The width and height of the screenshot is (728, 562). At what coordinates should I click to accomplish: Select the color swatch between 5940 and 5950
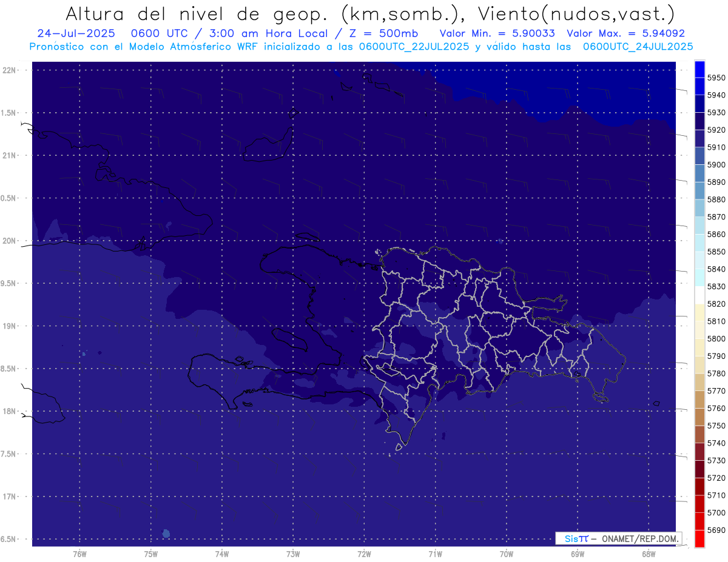[699, 86]
